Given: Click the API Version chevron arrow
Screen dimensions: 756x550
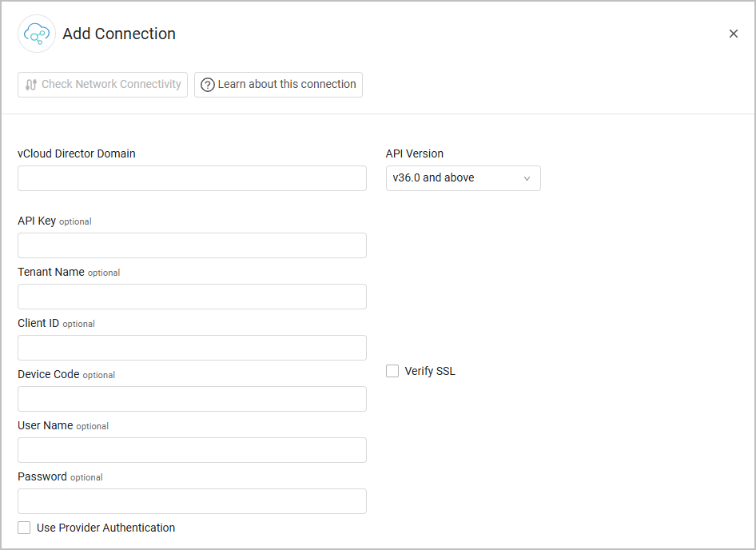Looking at the screenshot, I should (x=527, y=178).
